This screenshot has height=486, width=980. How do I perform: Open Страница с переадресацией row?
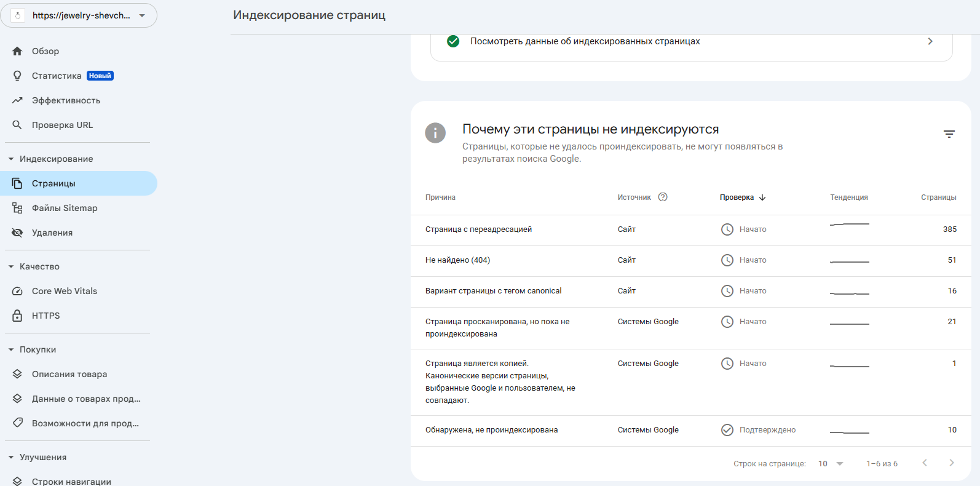point(691,230)
